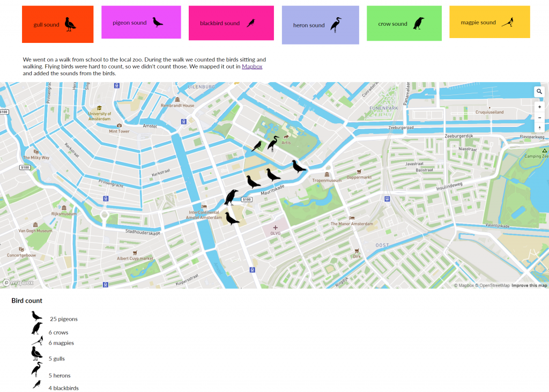
Task: Play the crow sound button
Action: tap(404, 23)
